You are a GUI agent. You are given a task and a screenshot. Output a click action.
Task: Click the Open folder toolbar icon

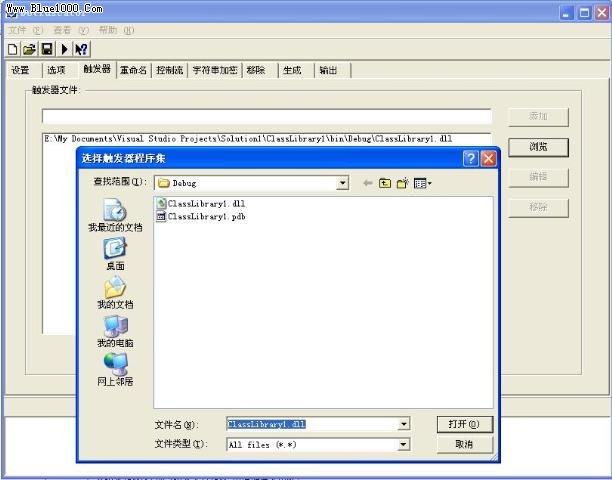[29, 48]
